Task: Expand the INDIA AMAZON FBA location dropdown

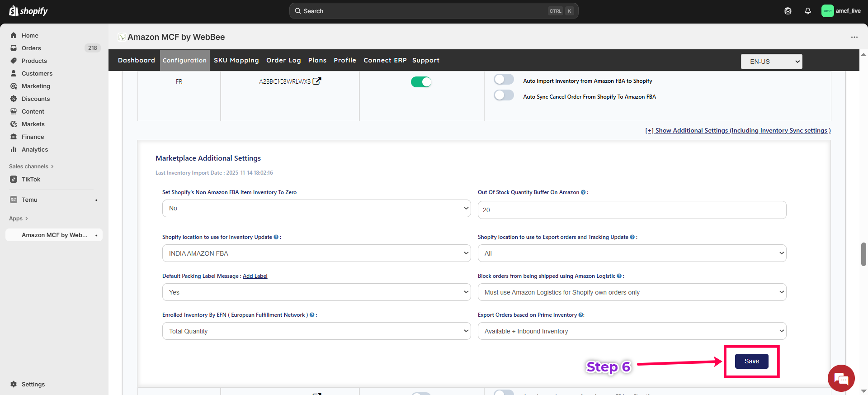Action: (316, 253)
